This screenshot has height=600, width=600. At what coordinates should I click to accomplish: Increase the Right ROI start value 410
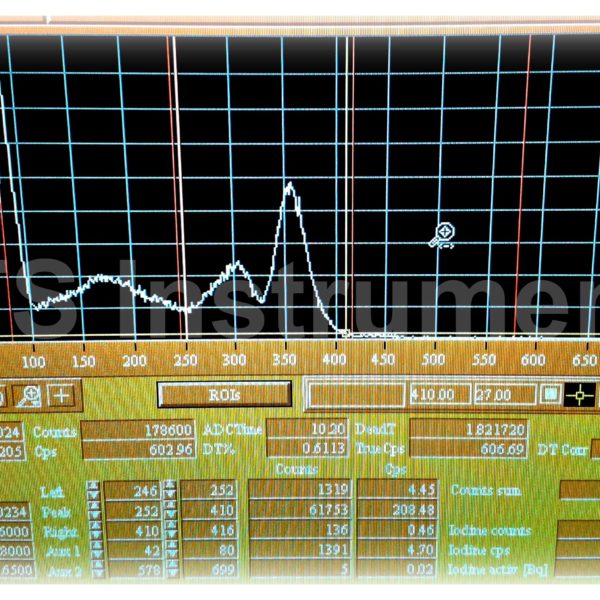95,526
